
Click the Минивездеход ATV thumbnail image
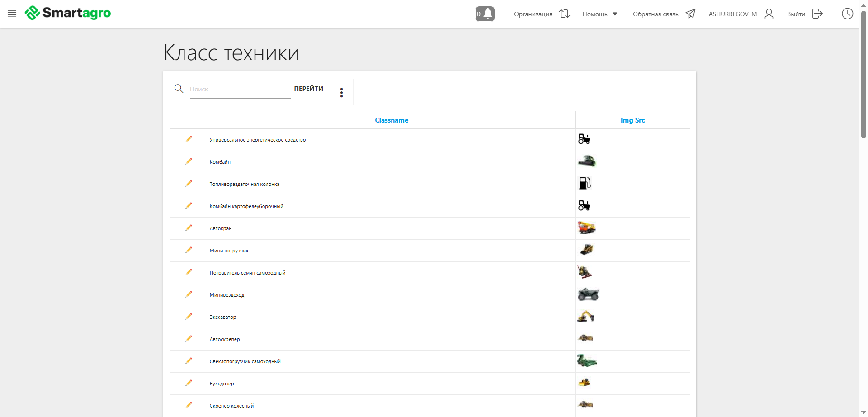click(x=588, y=295)
